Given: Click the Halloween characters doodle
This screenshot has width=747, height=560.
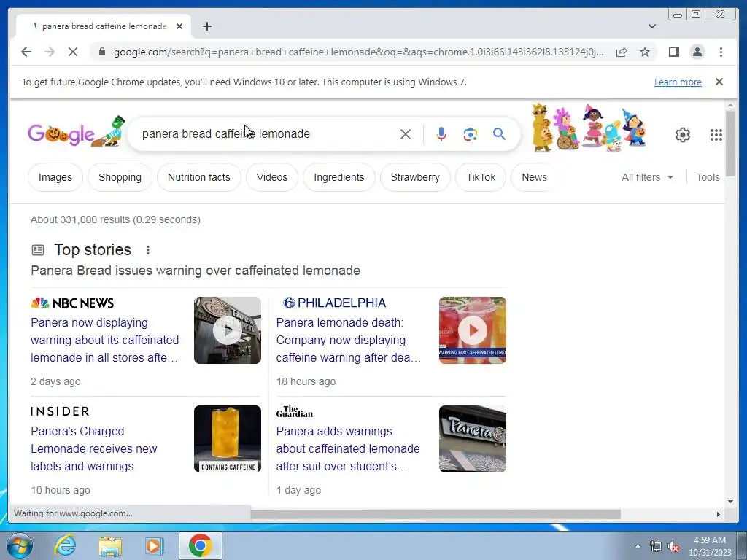Looking at the screenshot, I should (x=589, y=128).
